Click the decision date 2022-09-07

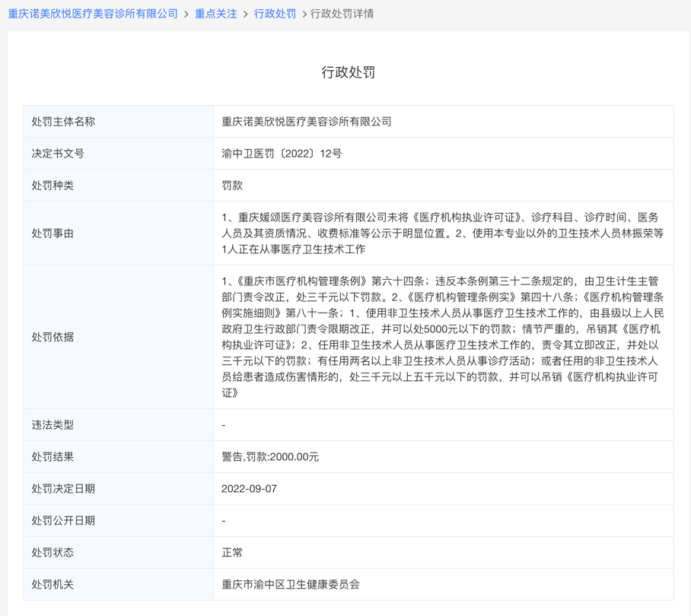pyautogui.click(x=249, y=489)
